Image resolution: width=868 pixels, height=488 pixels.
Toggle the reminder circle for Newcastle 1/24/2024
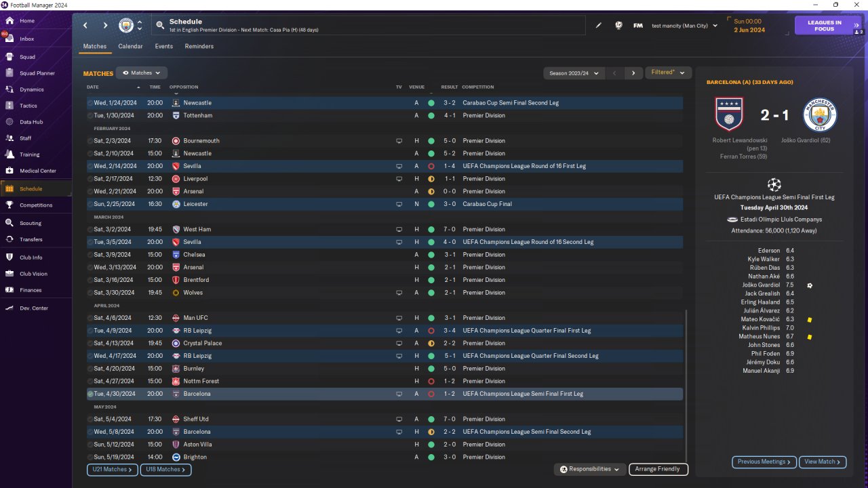(90, 103)
